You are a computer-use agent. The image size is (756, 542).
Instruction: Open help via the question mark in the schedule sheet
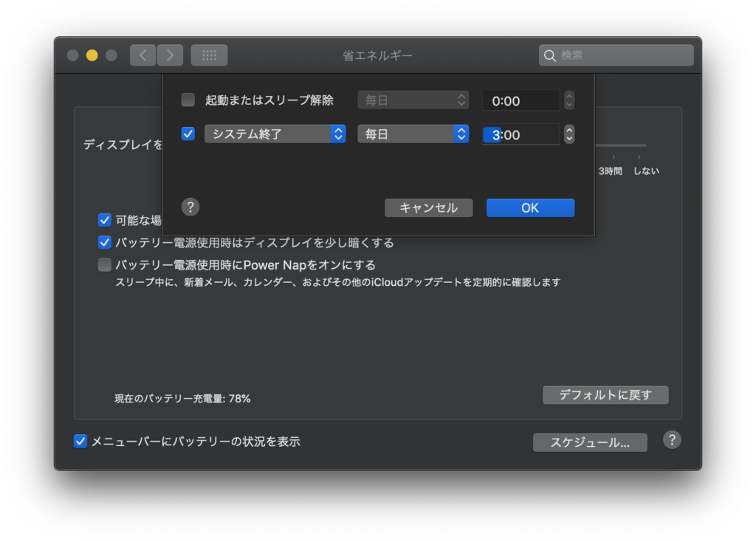coord(190,207)
